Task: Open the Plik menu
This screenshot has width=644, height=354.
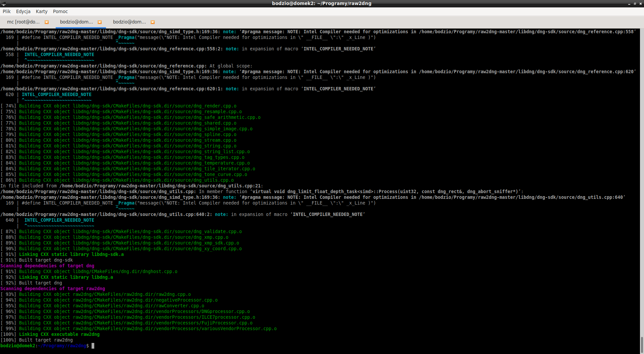Action: [x=7, y=11]
